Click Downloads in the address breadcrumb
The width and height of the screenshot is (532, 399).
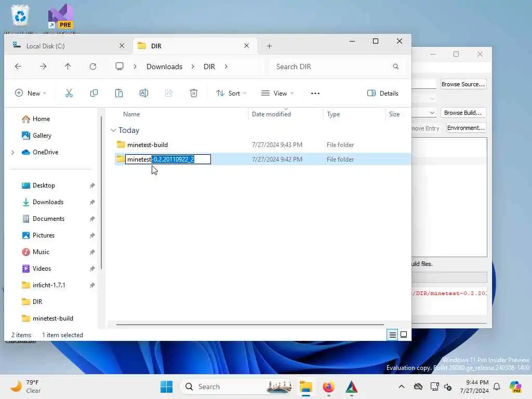[164, 66]
